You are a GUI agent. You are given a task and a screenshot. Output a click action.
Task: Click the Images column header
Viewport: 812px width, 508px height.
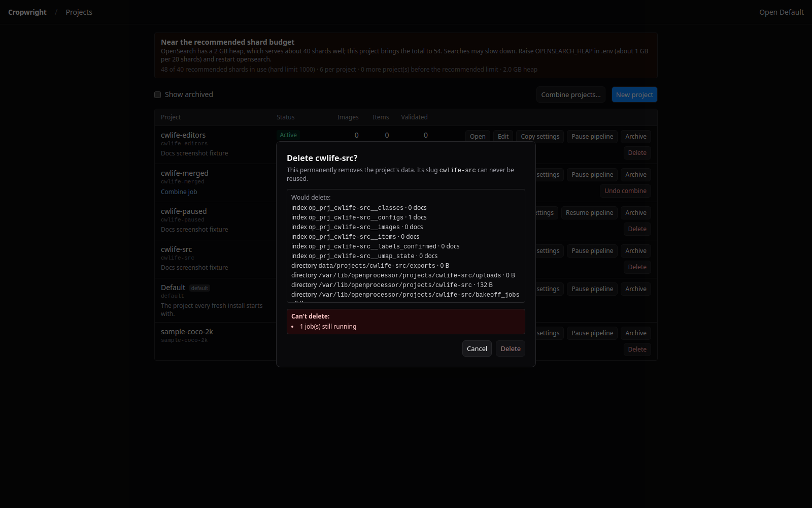click(348, 117)
